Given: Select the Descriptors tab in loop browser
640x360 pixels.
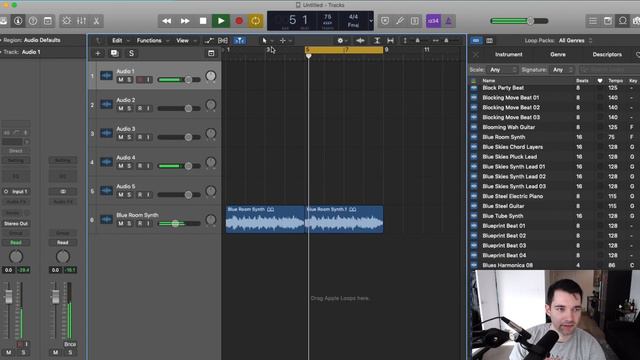Looking at the screenshot, I should pyautogui.click(x=607, y=54).
